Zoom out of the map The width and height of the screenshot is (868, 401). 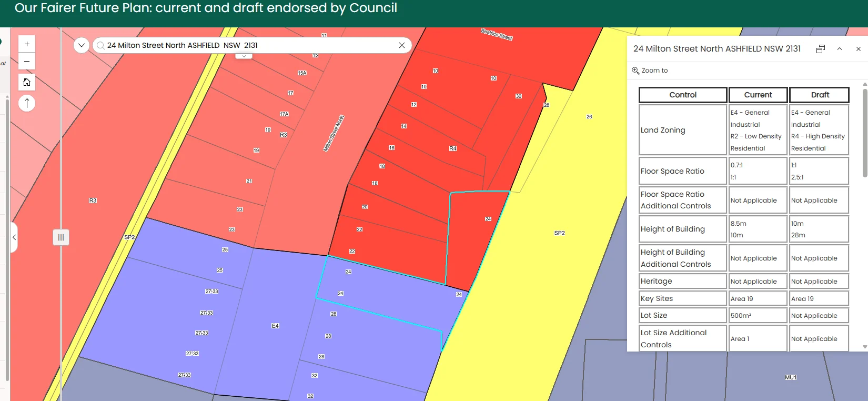tap(27, 61)
